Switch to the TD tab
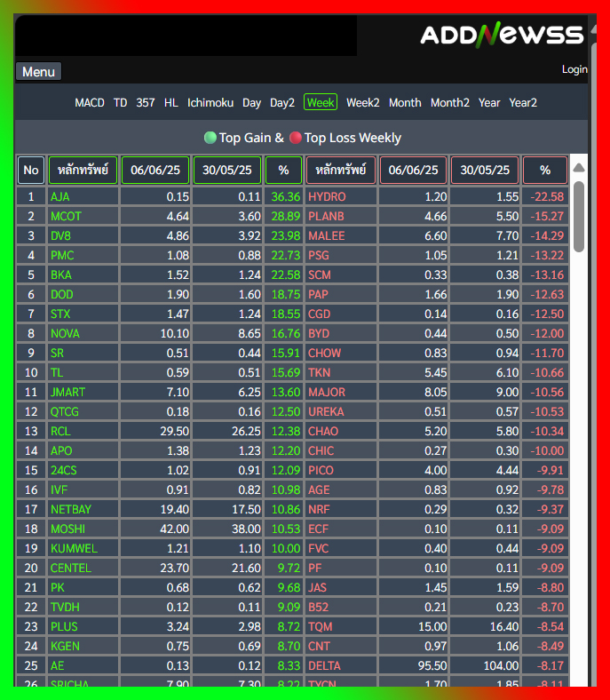This screenshot has height=700, width=610. (x=120, y=103)
